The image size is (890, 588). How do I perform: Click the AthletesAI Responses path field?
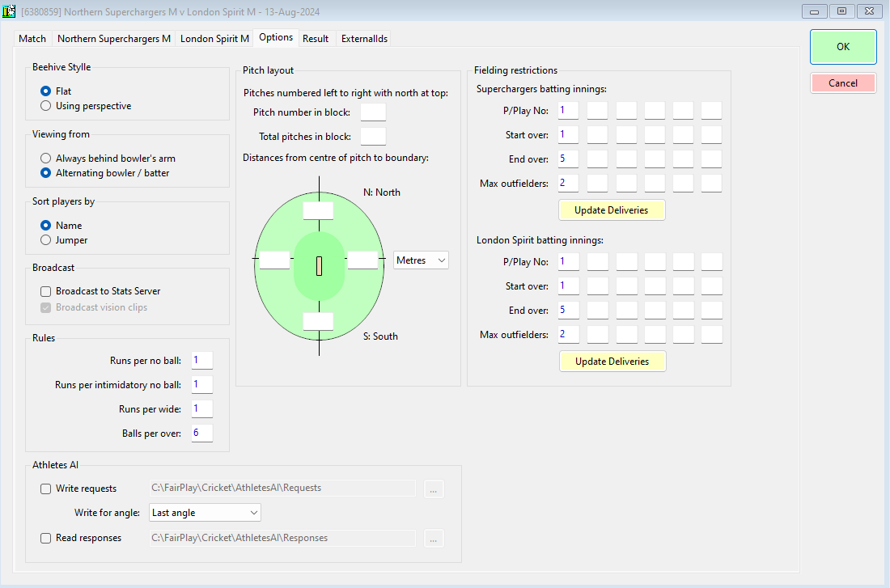(282, 538)
